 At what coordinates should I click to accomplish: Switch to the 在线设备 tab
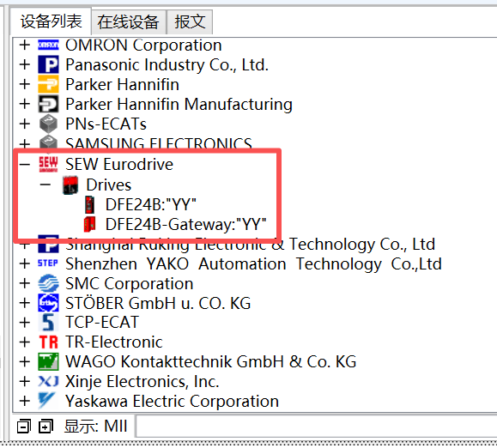128,21
